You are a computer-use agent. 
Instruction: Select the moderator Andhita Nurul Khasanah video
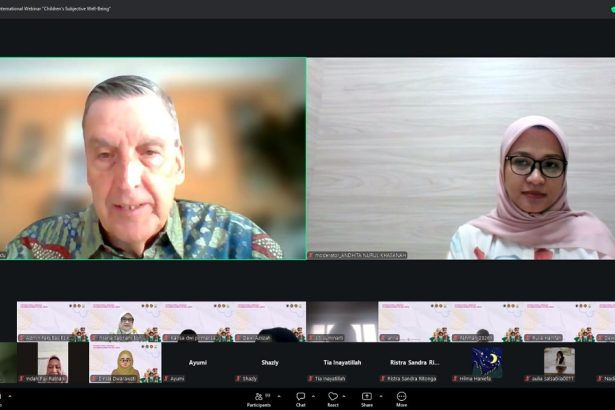click(x=461, y=159)
